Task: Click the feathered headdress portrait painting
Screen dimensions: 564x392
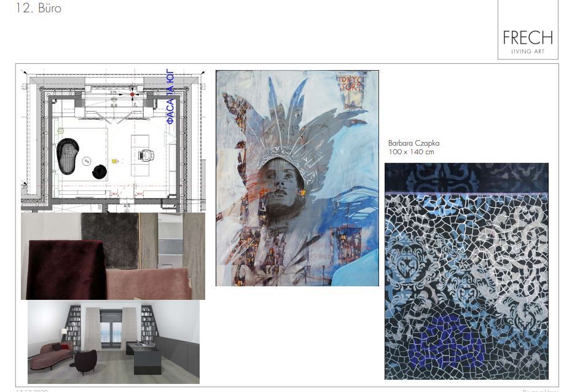Action: [297, 178]
